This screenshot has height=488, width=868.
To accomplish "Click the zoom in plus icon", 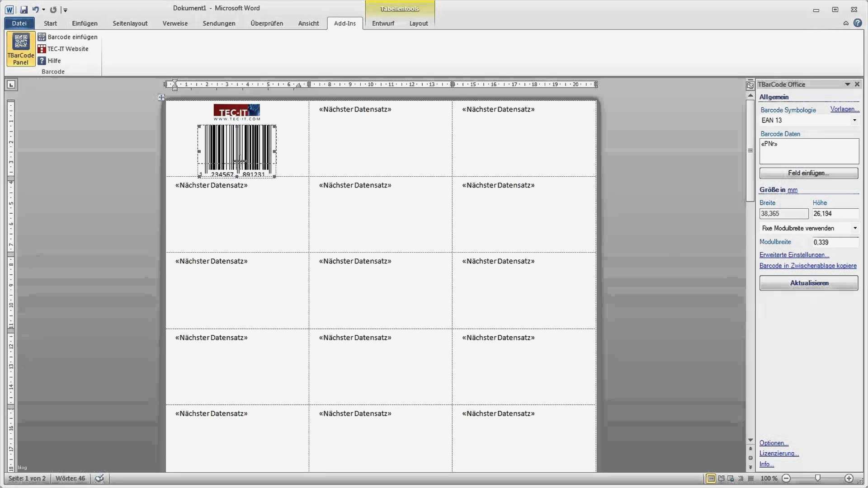I will 849,478.
